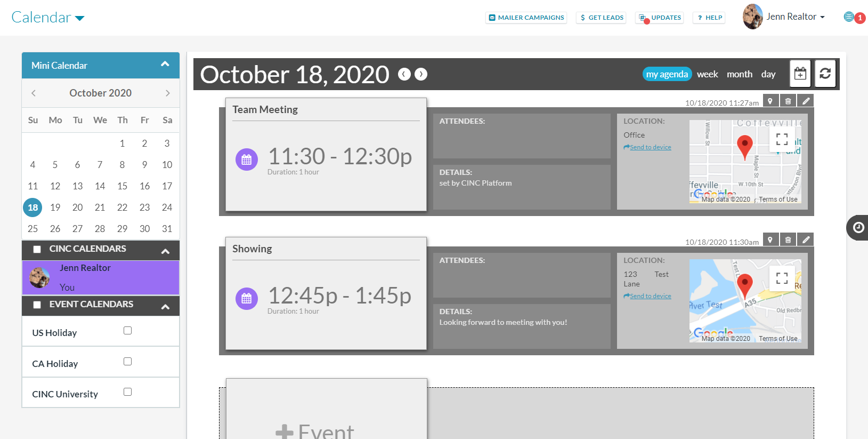Screen dimensions: 868x439
Task: Click the location pin icon for Team Meeting
Action: [x=770, y=100]
